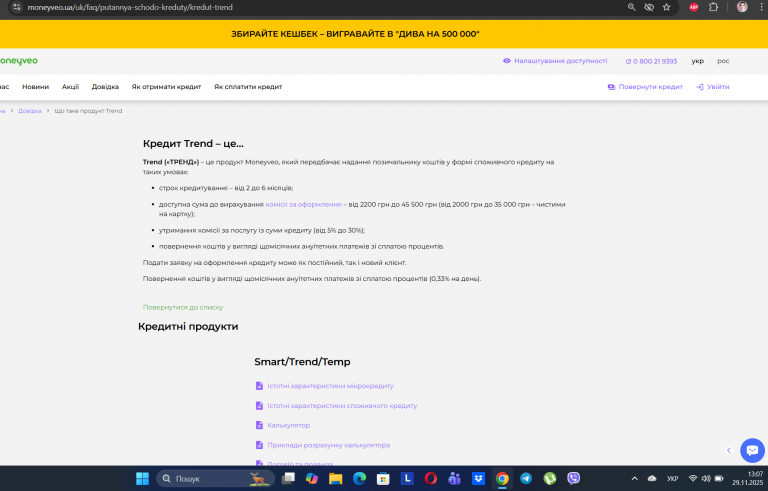Click the document icon beside Приклади розрахунку калькулятора
768x491 pixels.
(x=259, y=445)
